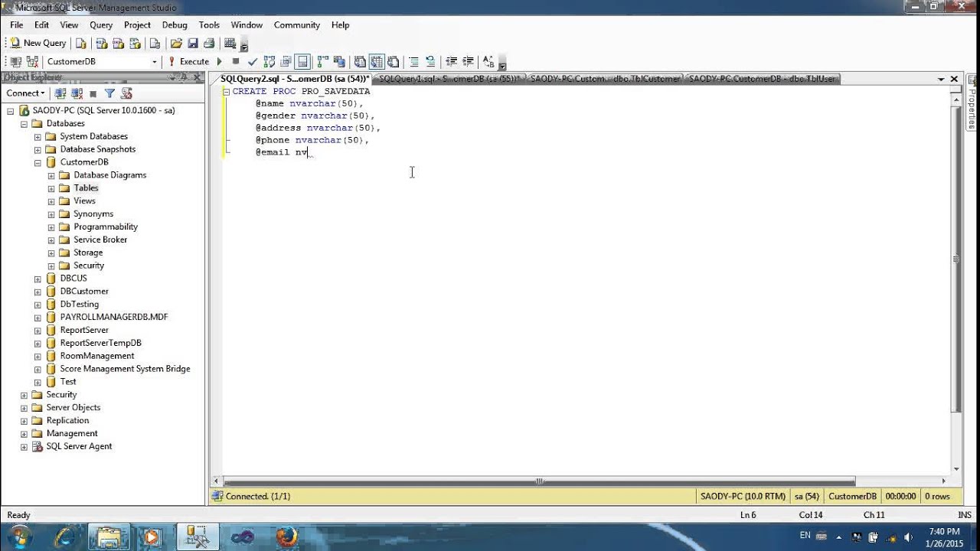Click Increase Indent toolbar icon

click(468, 61)
